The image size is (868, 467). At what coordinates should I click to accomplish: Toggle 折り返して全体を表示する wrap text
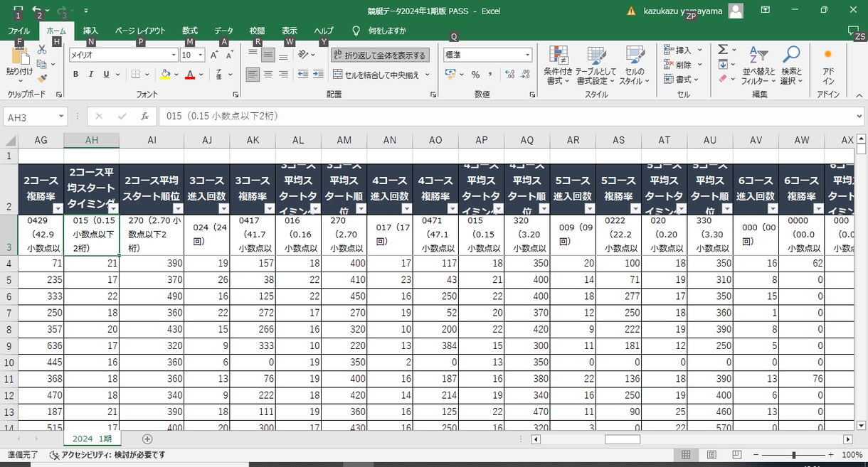pyautogui.click(x=379, y=55)
